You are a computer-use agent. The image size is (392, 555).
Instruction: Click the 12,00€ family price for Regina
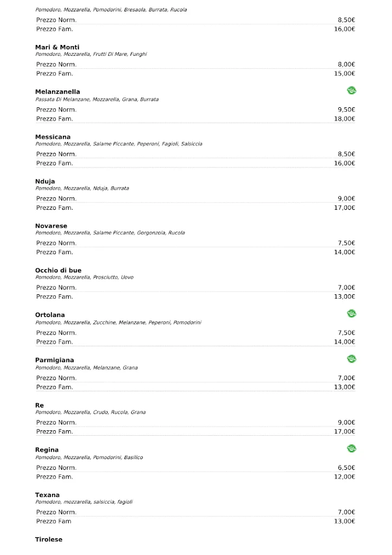344,476
